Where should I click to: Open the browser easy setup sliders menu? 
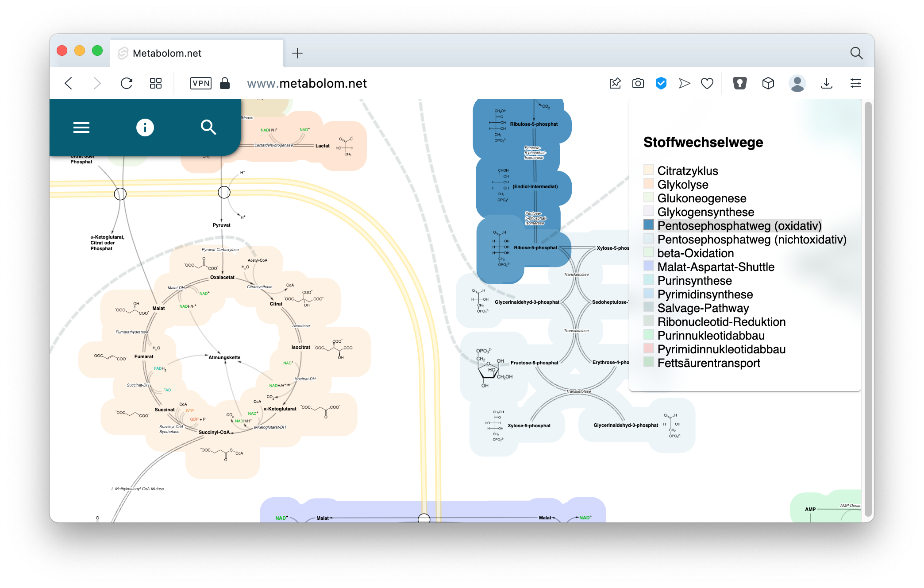pos(855,83)
